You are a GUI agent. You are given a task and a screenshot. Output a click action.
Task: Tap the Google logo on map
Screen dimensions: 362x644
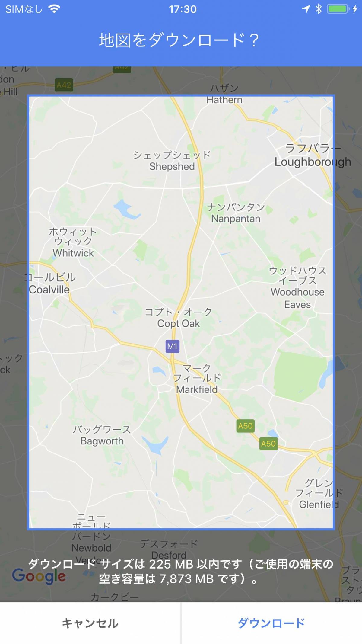39,576
